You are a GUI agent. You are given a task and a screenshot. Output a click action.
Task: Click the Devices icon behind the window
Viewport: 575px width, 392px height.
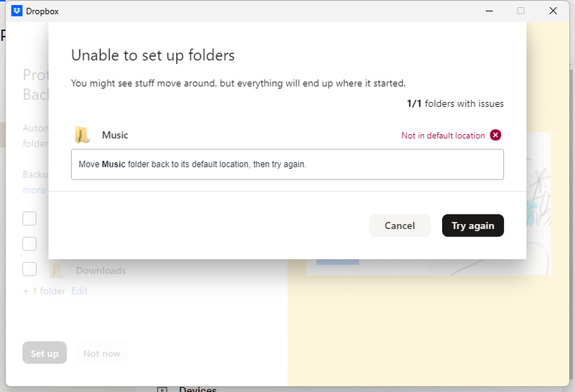click(162, 389)
